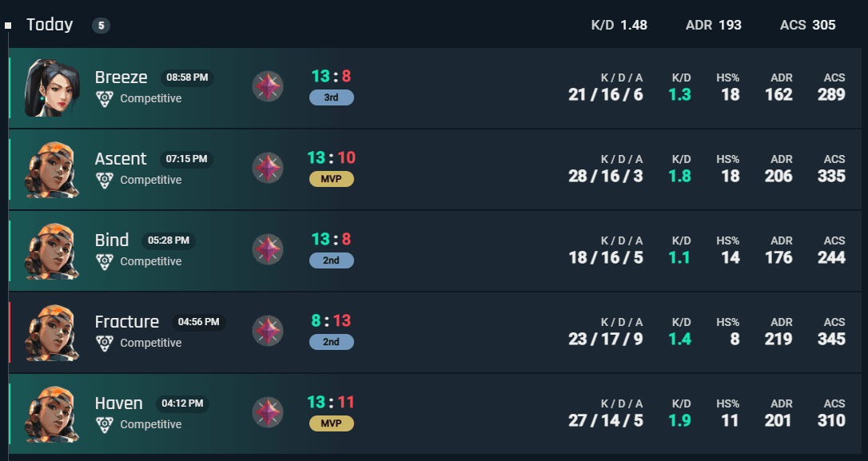The image size is (868, 461).
Task: Click the Today match count badge
Action: coord(101,26)
